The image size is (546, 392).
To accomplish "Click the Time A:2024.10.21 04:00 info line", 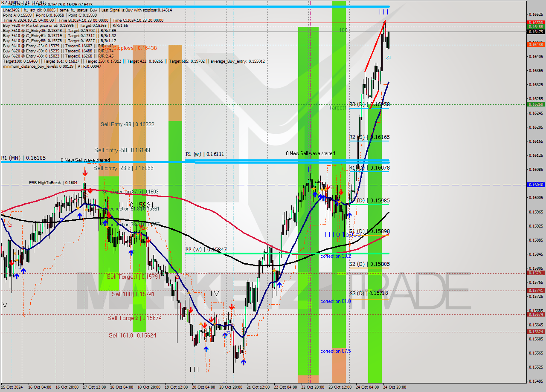I will point(83,20).
